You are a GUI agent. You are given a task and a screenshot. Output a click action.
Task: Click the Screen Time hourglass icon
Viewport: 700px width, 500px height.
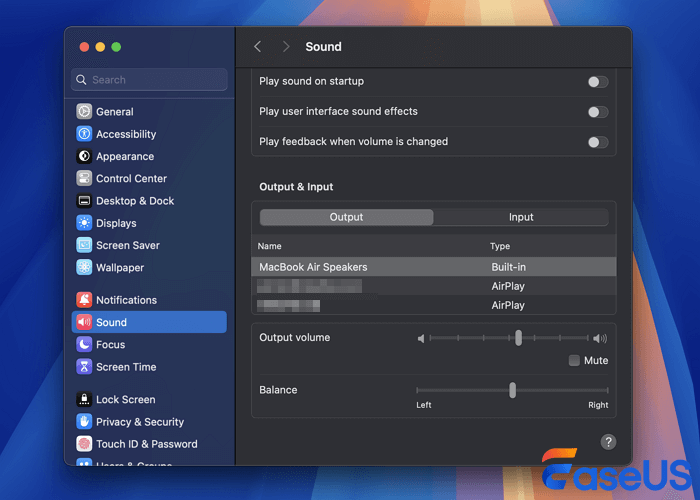(84, 367)
